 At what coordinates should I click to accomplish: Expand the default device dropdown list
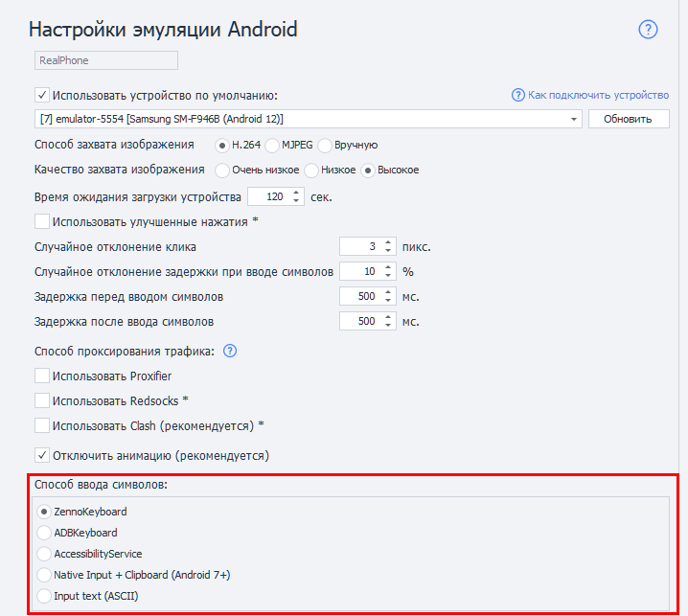[573, 120]
